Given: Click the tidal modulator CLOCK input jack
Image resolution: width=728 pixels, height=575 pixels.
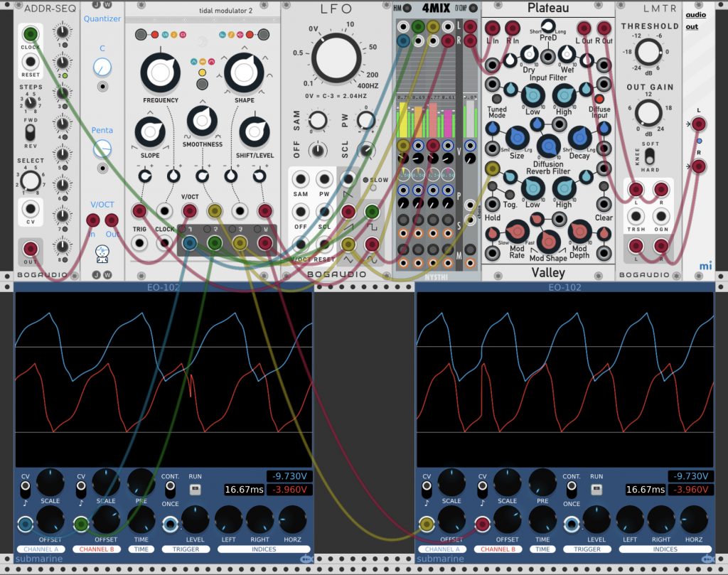Looking at the screenshot, I should point(164,242).
